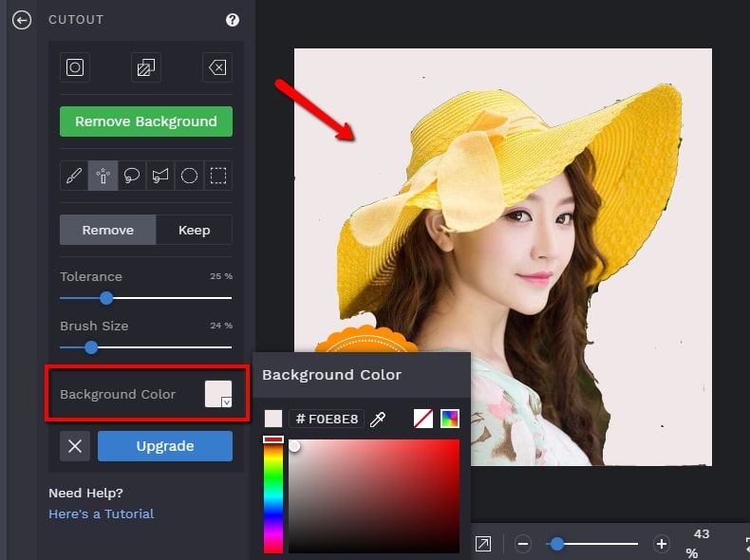The image size is (750, 560).
Task: Click the fit-to-screen arrow icon
Action: point(482,544)
